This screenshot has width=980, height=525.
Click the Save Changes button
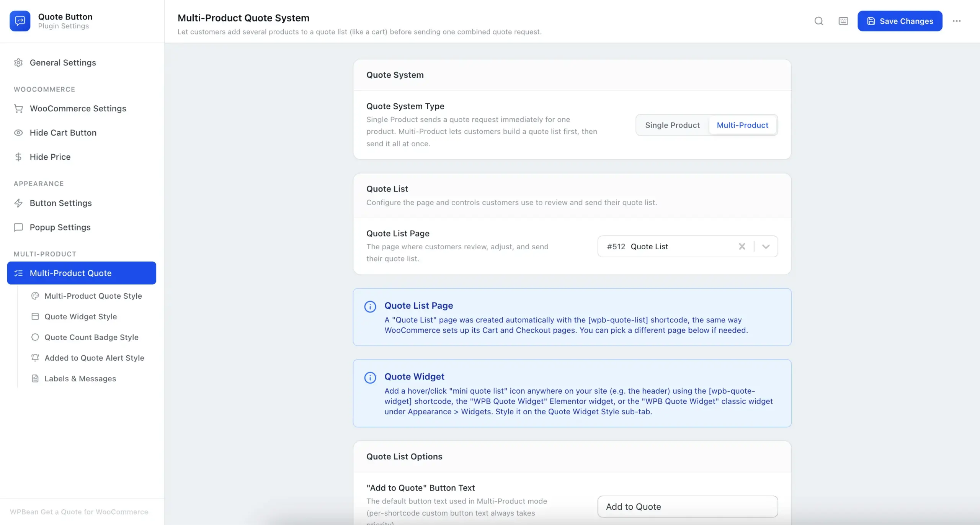pyautogui.click(x=900, y=21)
